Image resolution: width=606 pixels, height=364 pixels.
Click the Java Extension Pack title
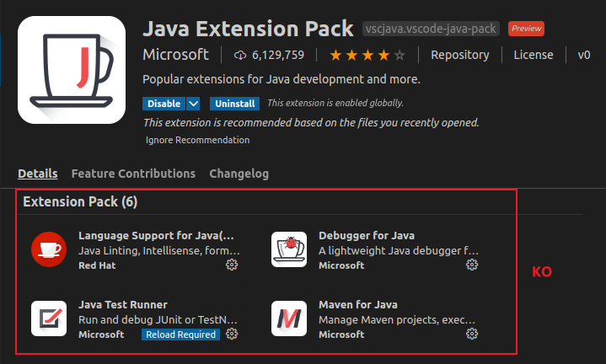coord(248,29)
